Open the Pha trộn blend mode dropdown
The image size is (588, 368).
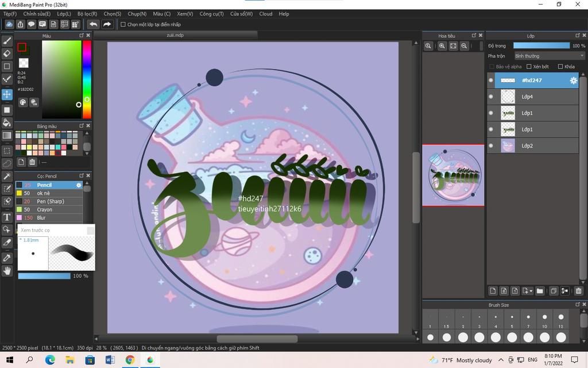pos(549,56)
